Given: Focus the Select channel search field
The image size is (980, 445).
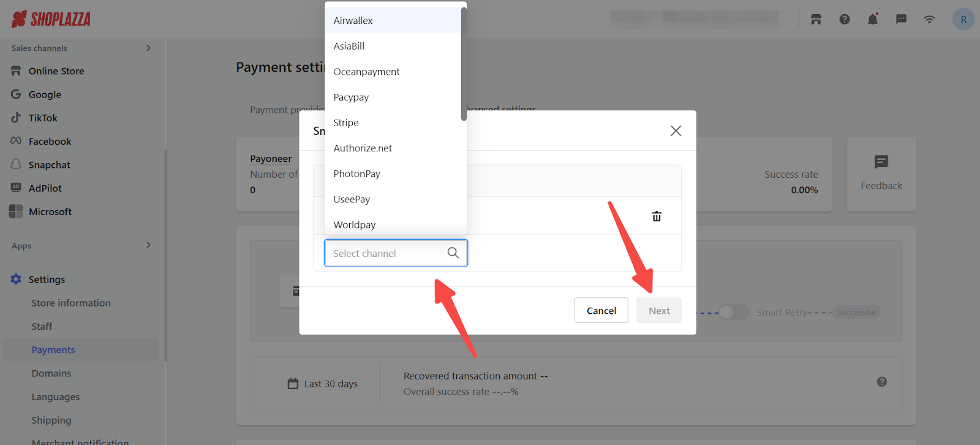Looking at the screenshot, I should point(396,253).
